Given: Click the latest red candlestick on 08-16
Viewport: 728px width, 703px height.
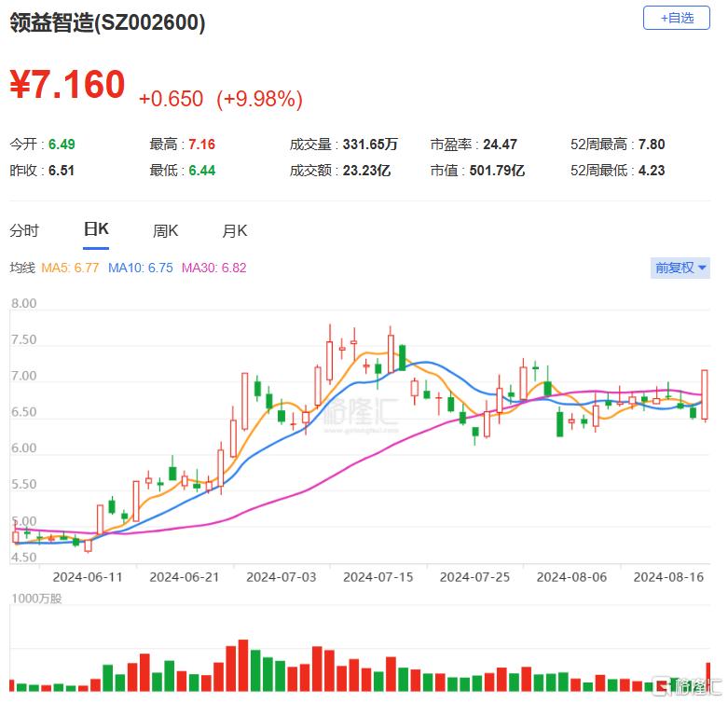Looking at the screenshot, I should pos(705,394).
